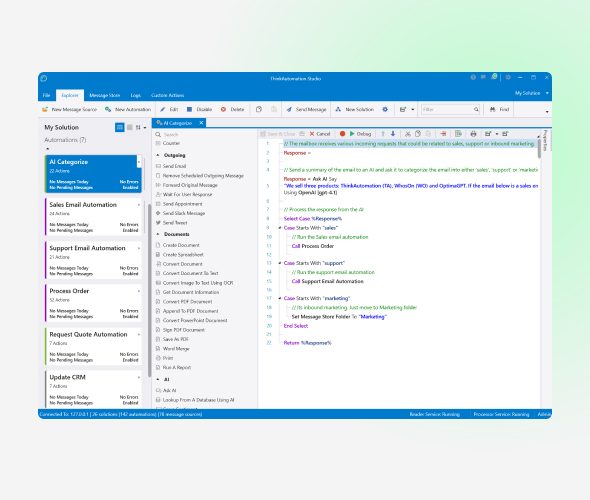Open solution settings gear beside New Solution

click(385, 109)
